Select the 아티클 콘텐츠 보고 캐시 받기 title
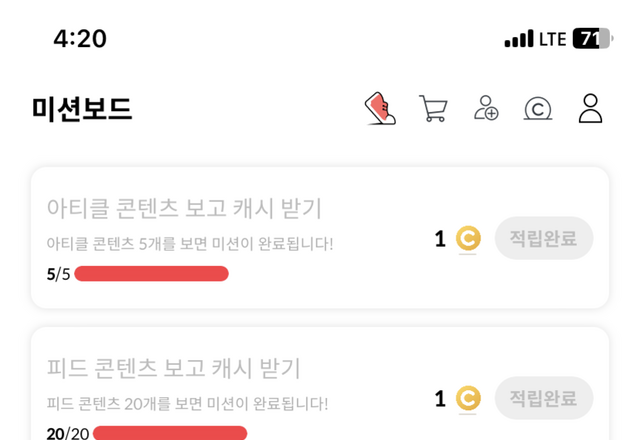The width and height of the screenshot is (640, 440). click(x=184, y=208)
